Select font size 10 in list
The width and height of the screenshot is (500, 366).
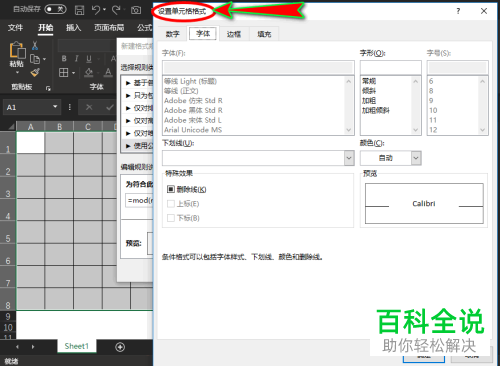[x=433, y=110]
